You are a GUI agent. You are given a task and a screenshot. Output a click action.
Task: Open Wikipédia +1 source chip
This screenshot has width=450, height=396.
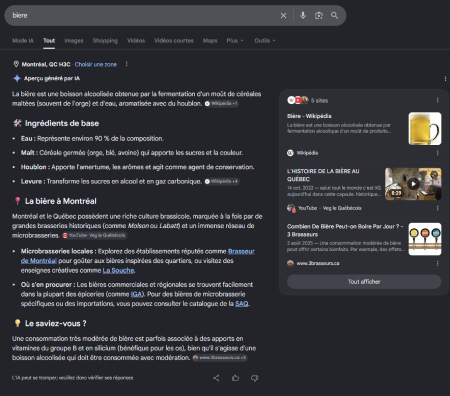tap(221, 104)
